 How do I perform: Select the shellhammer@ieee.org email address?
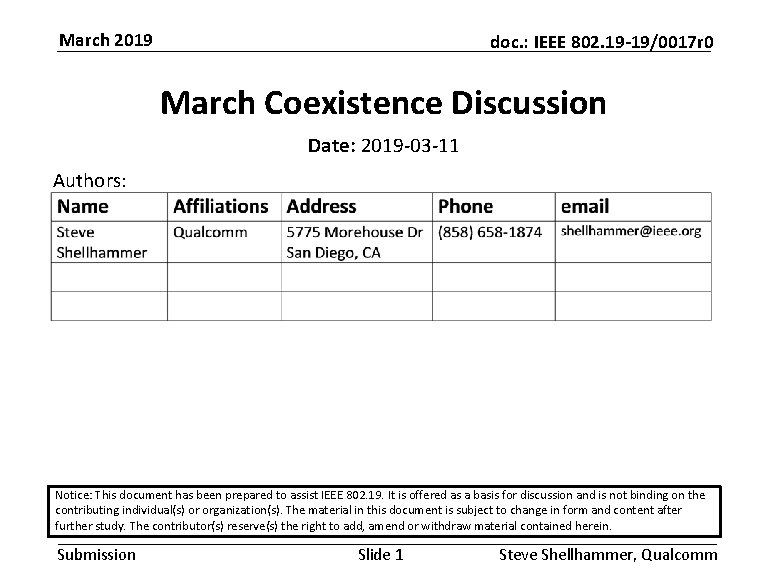coord(631,231)
